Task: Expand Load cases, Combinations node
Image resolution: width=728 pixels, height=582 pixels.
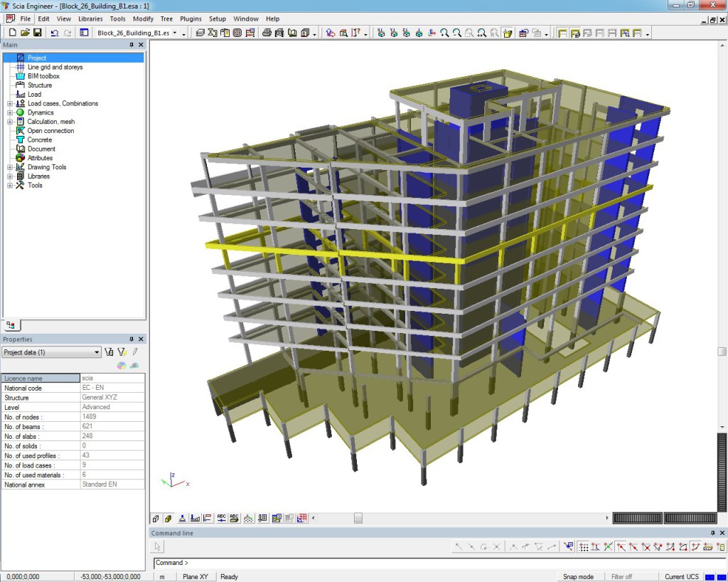Action: click(x=10, y=104)
